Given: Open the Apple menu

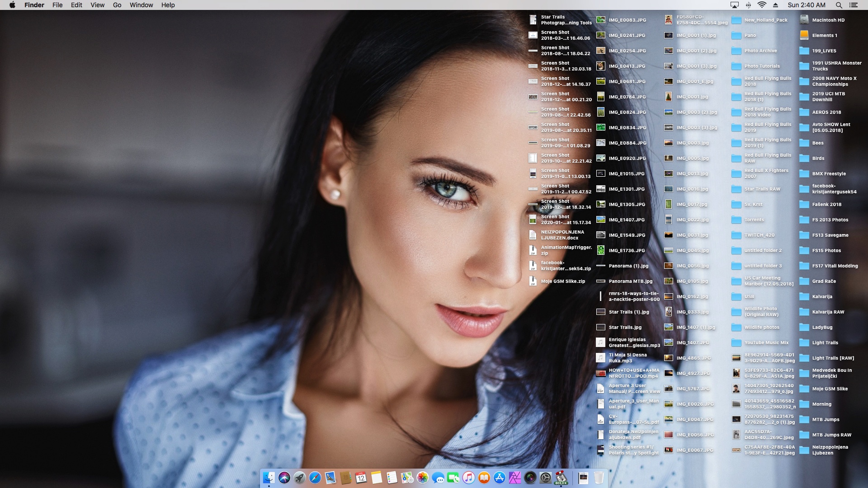Looking at the screenshot, I should coord(12,5).
